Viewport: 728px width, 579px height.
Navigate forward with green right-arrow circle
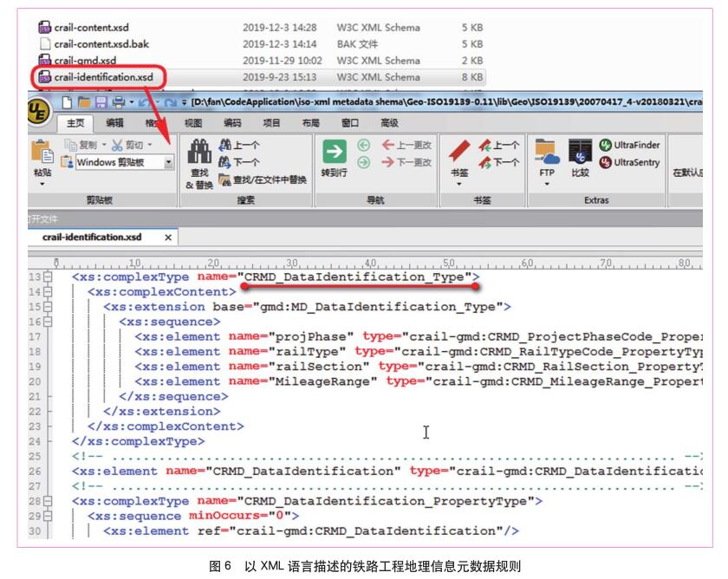(363, 162)
